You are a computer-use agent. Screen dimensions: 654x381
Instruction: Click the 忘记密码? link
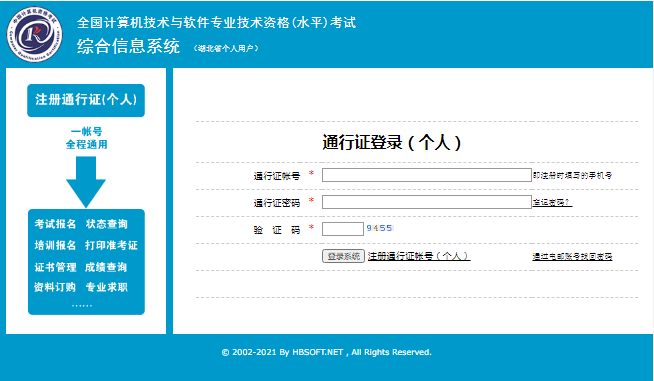coord(552,202)
